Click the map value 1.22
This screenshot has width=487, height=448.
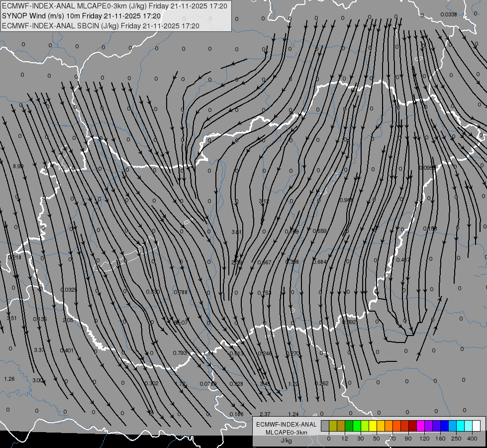click(x=293, y=384)
